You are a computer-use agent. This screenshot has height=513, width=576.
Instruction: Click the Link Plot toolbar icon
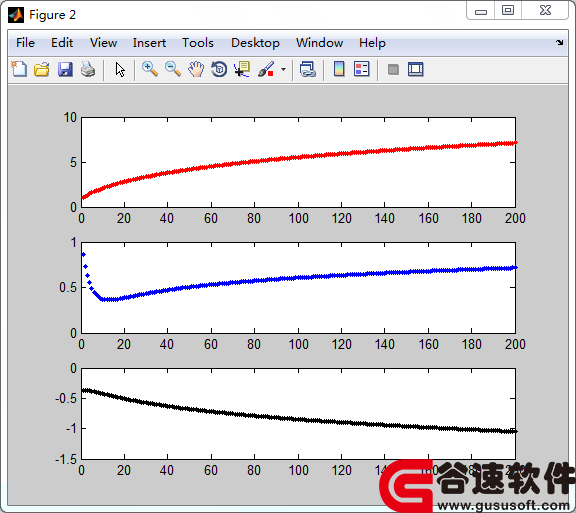point(308,69)
